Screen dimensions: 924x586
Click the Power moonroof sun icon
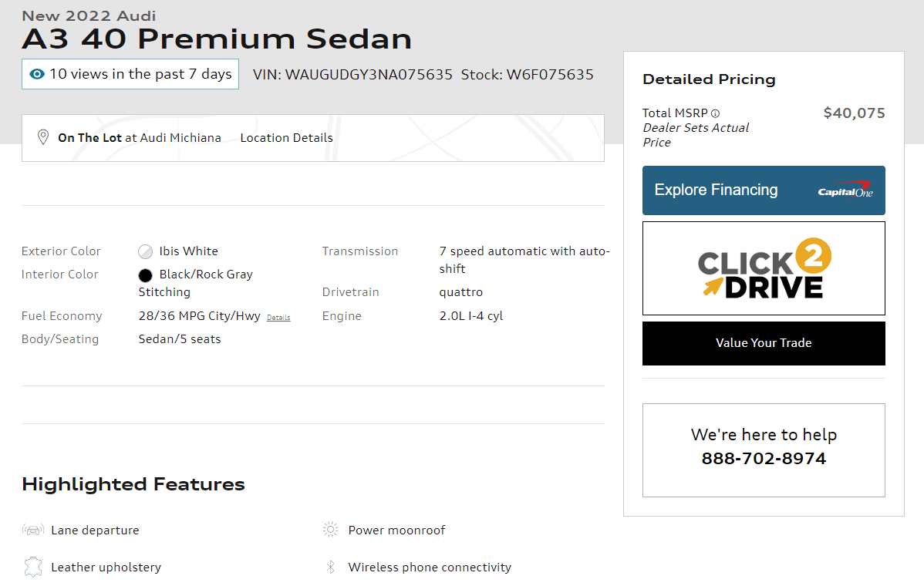(x=331, y=530)
